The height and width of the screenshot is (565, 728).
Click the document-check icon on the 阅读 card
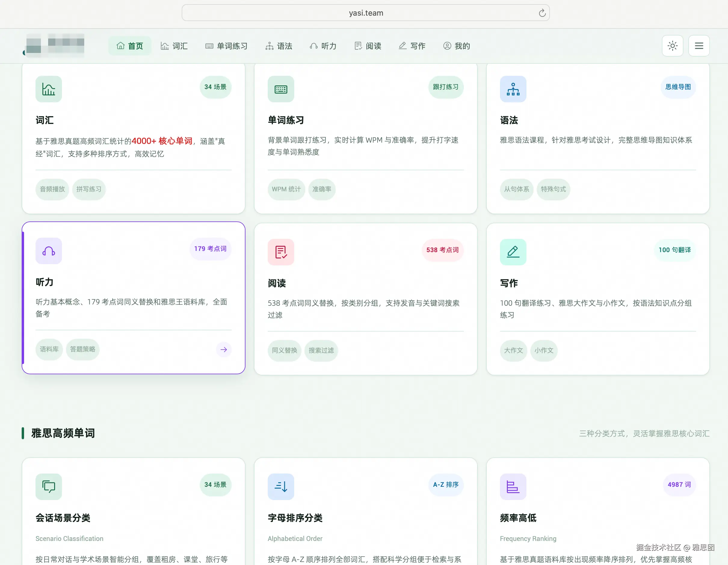coord(281,252)
